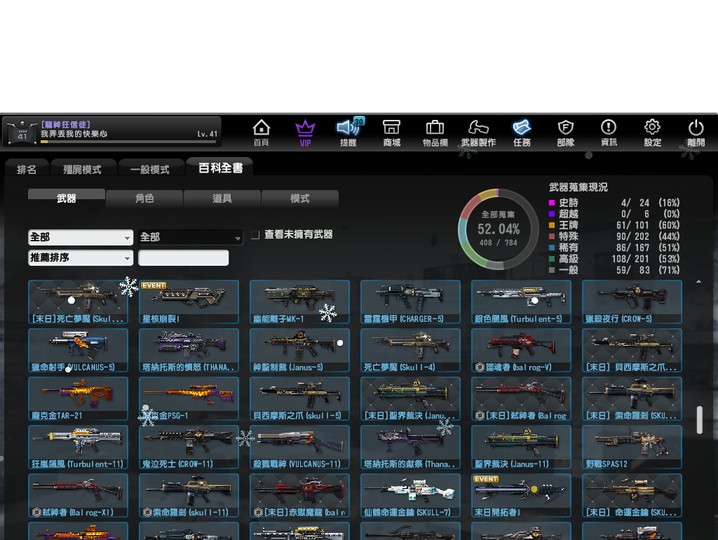Toggle the 查看未擁有武器 checkbox
The image size is (718, 540).
256,235
